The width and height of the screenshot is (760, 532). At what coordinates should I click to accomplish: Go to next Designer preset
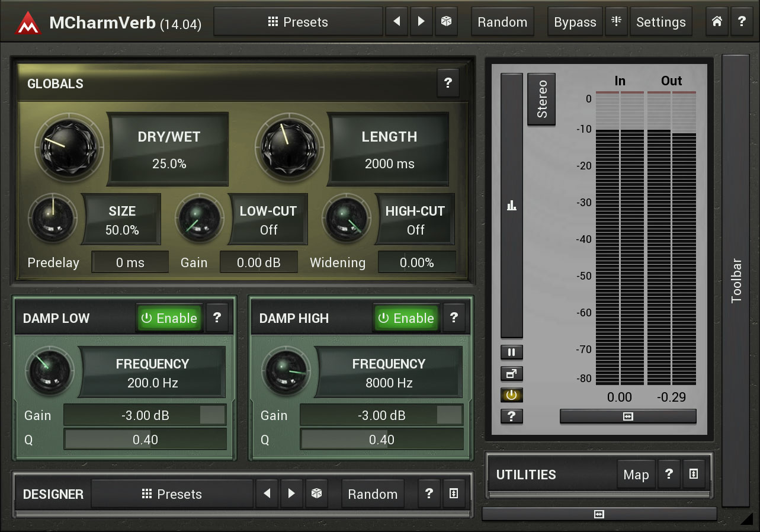[291, 493]
